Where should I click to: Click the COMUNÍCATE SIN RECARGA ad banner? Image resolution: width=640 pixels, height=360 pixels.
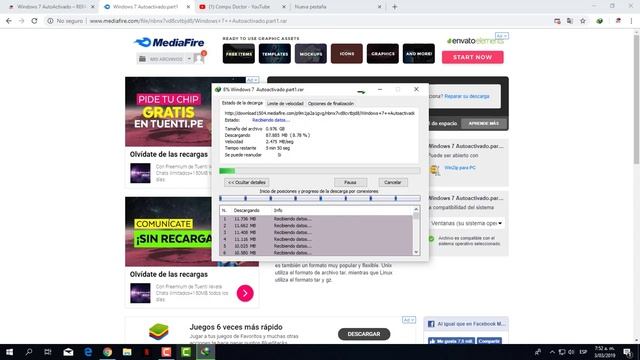(x=169, y=231)
